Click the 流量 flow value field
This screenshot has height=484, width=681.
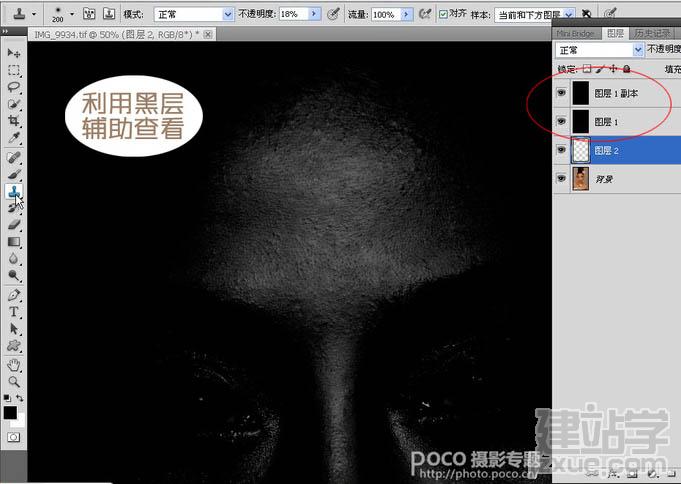(x=385, y=14)
